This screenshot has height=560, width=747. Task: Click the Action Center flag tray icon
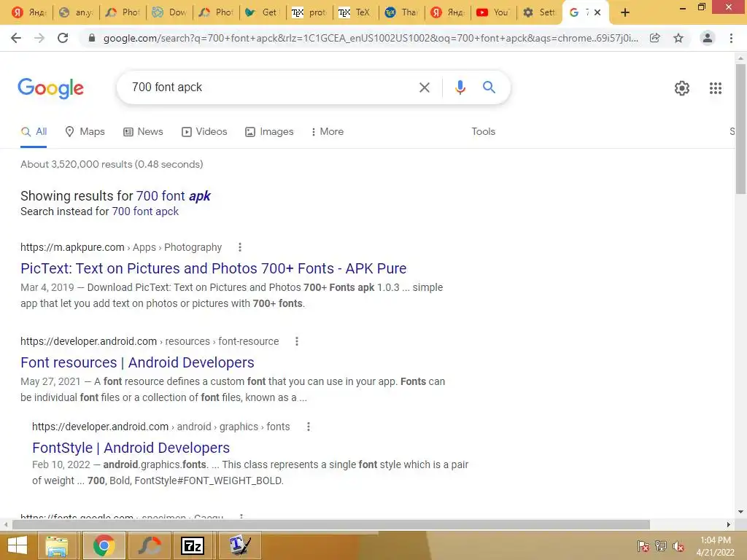coord(643,546)
